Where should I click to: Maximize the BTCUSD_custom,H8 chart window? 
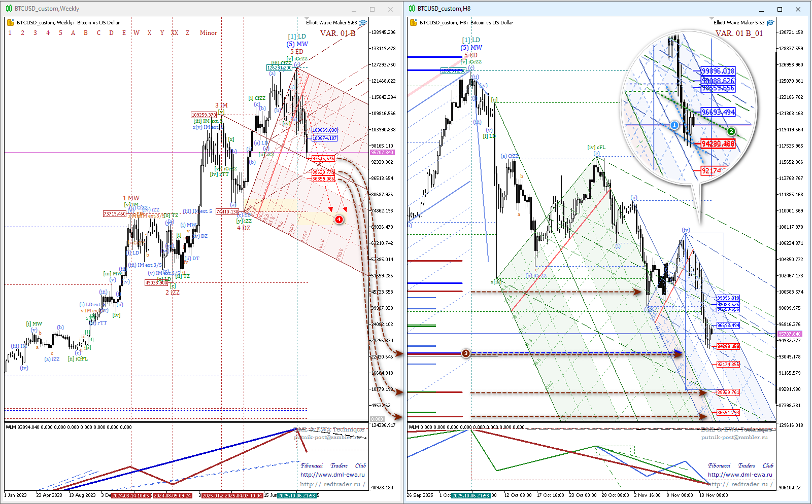pos(780,9)
